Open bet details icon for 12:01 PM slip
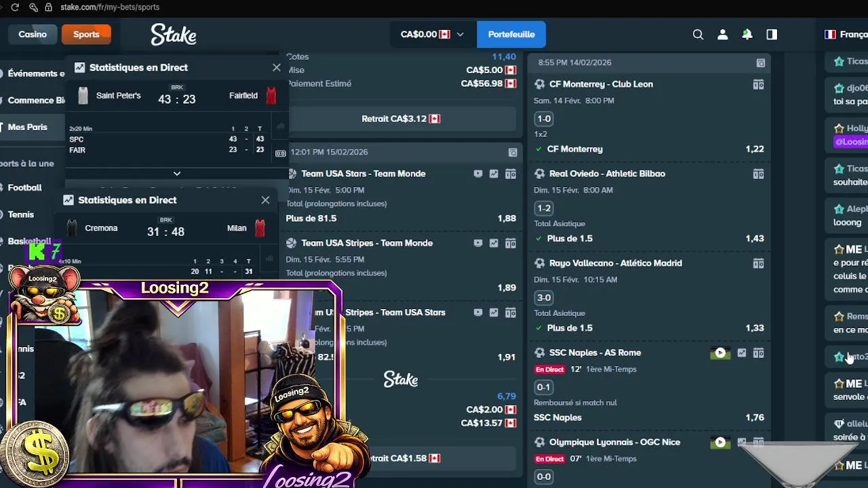This screenshot has width=868, height=488. click(x=513, y=152)
